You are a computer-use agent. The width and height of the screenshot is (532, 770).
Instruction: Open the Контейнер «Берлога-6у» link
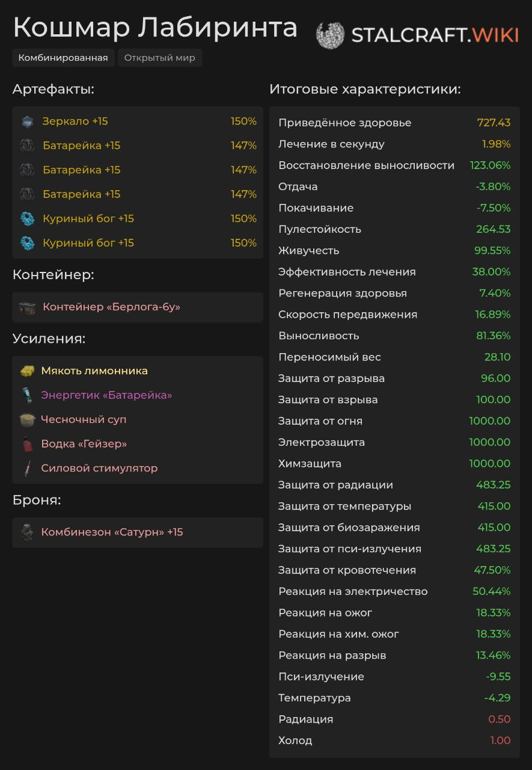(111, 307)
